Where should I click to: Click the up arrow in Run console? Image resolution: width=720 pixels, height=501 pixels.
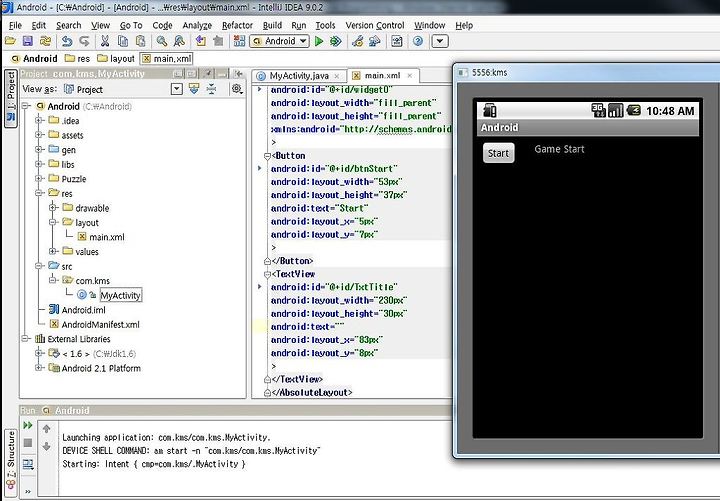tap(46, 429)
